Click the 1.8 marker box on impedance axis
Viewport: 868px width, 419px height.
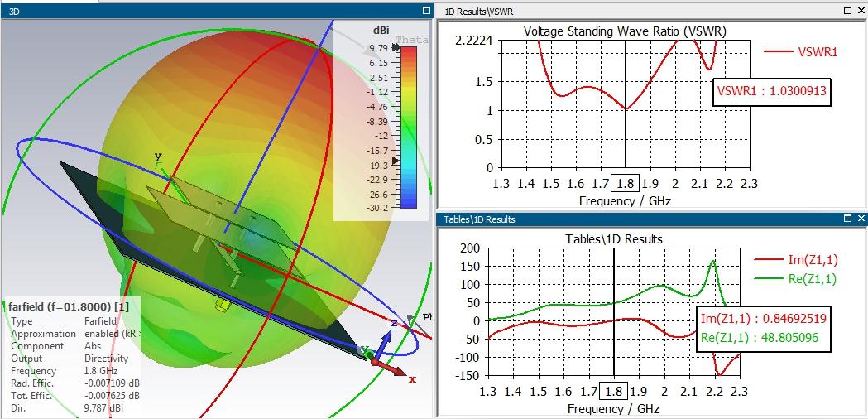(x=613, y=392)
